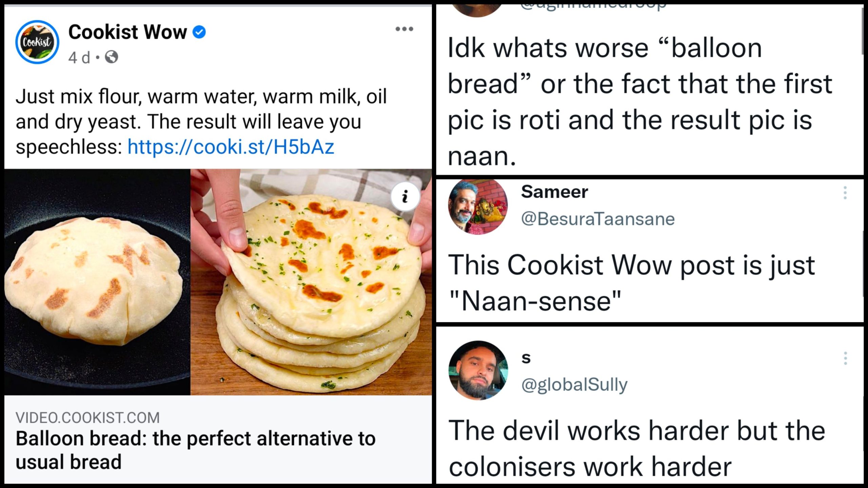
Task: Open Sameer's profile avatar
Action: point(478,207)
